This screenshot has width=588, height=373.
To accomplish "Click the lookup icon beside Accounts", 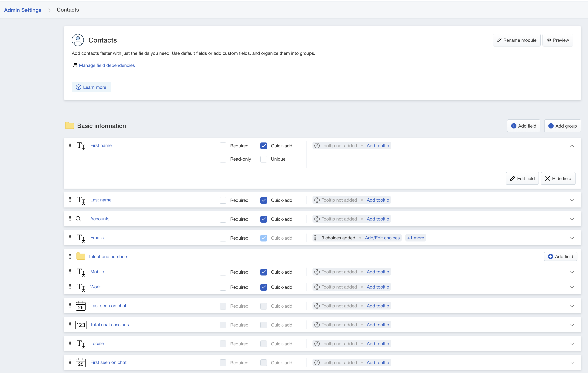I will coord(81,219).
